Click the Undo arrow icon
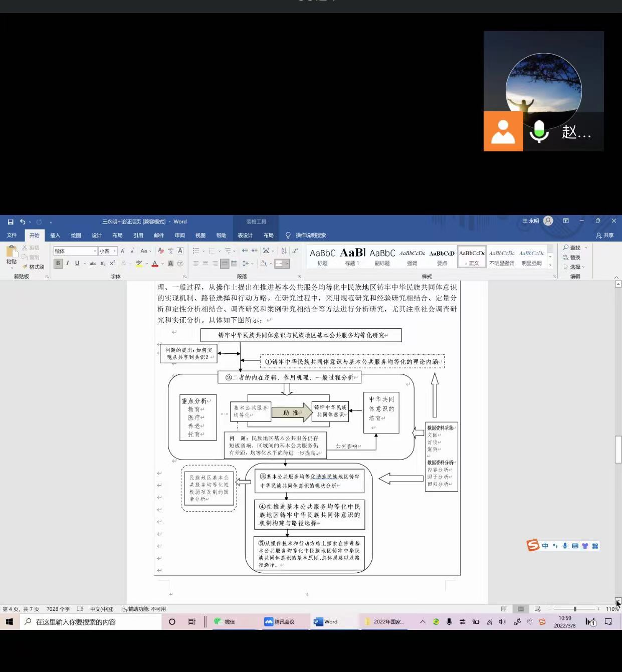Image resolution: width=622 pixels, height=672 pixels. point(23,221)
